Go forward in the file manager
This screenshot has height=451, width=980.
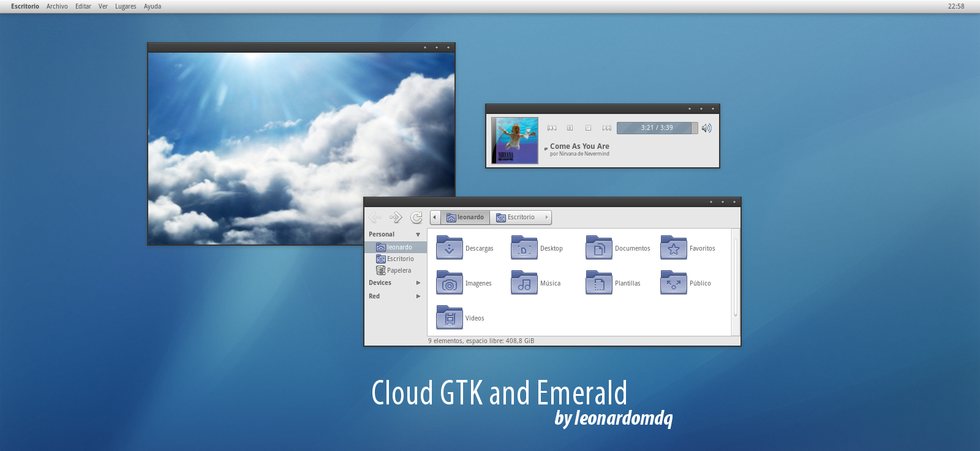pyautogui.click(x=396, y=217)
